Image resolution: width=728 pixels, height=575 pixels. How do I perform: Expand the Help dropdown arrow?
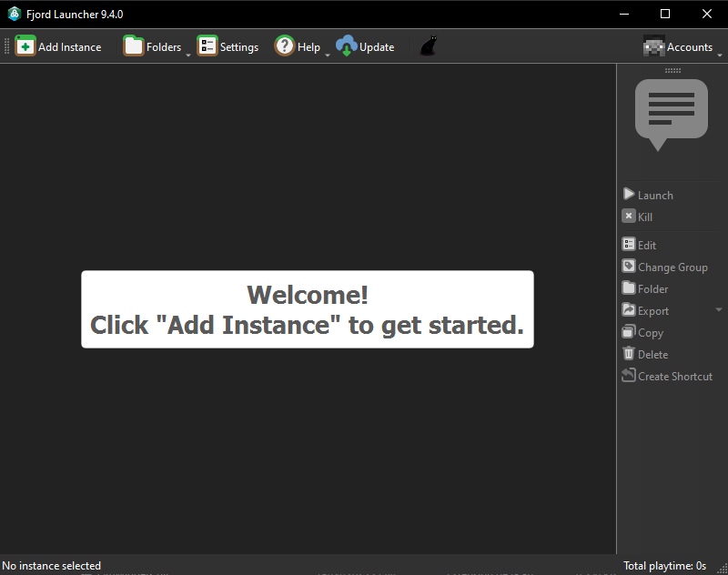[327, 55]
